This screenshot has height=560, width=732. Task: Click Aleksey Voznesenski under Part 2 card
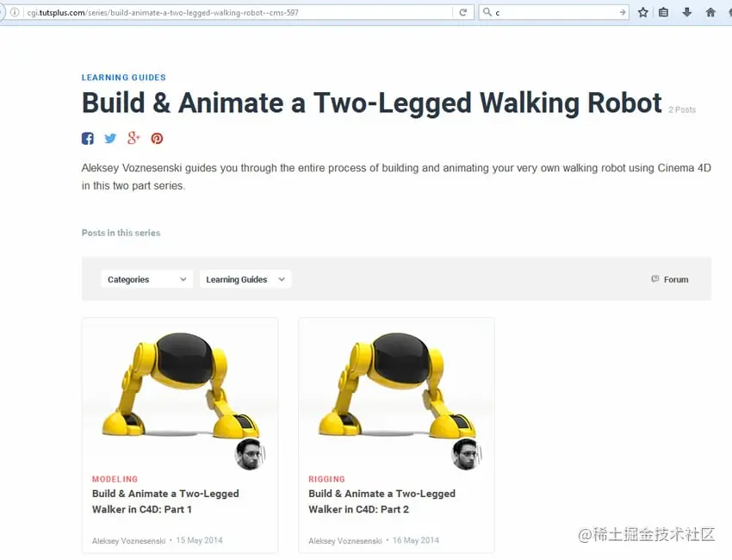[x=345, y=541]
